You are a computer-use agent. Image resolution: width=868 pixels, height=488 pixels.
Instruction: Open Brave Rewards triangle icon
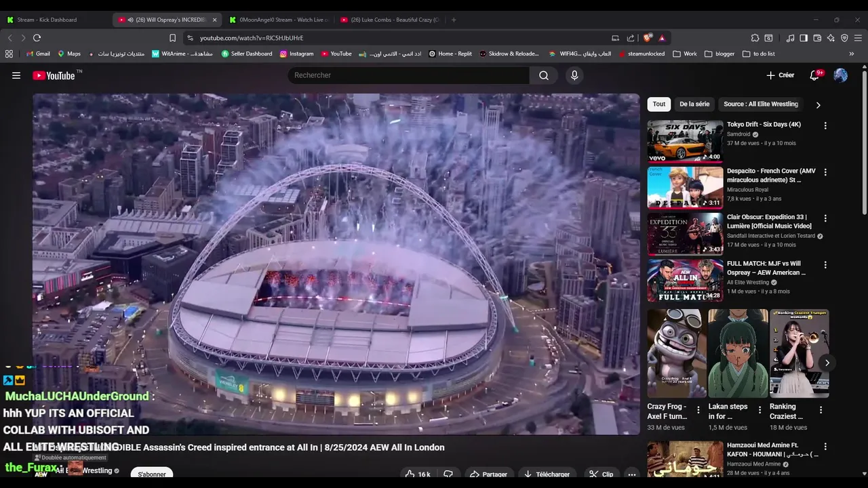(662, 38)
